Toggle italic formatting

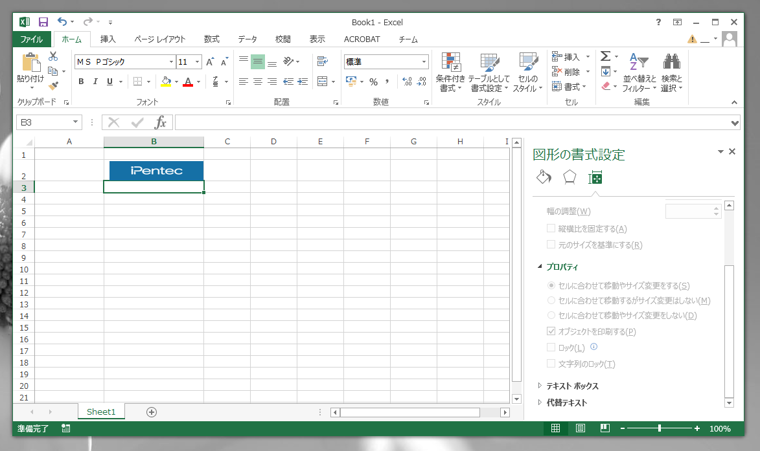click(x=95, y=81)
